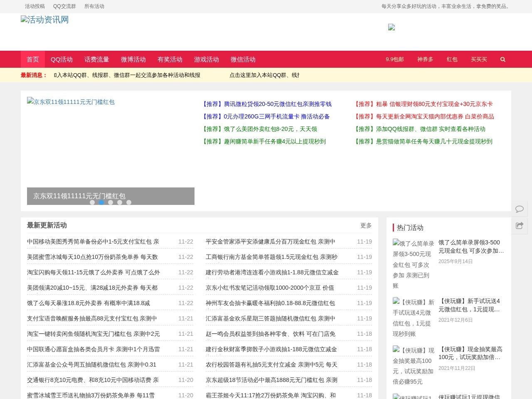Open 京东超级18节活动 article
This screenshot has height=399, width=532.
click(271, 380)
